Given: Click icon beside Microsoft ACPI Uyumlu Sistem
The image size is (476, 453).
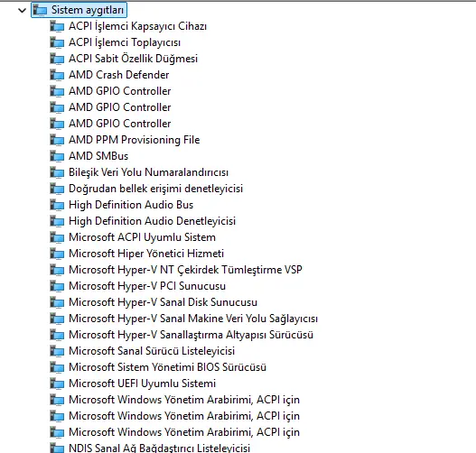Looking at the screenshot, I should click(x=57, y=237).
